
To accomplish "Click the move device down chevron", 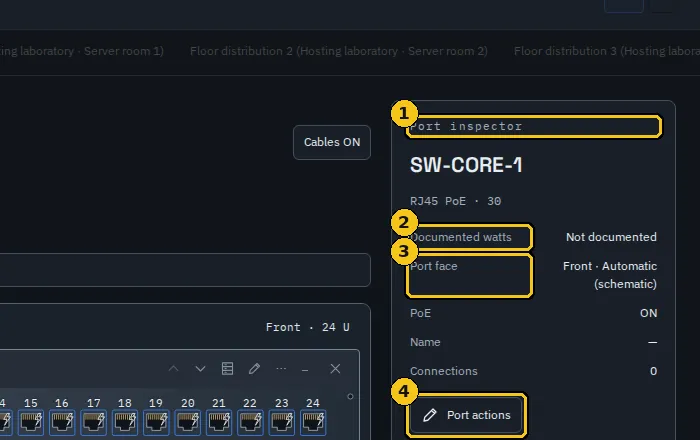I will click(200, 369).
